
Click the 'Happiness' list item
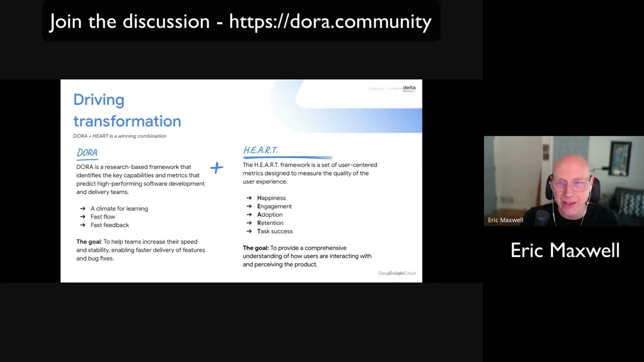pyautogui.click(x=271, y=198)
